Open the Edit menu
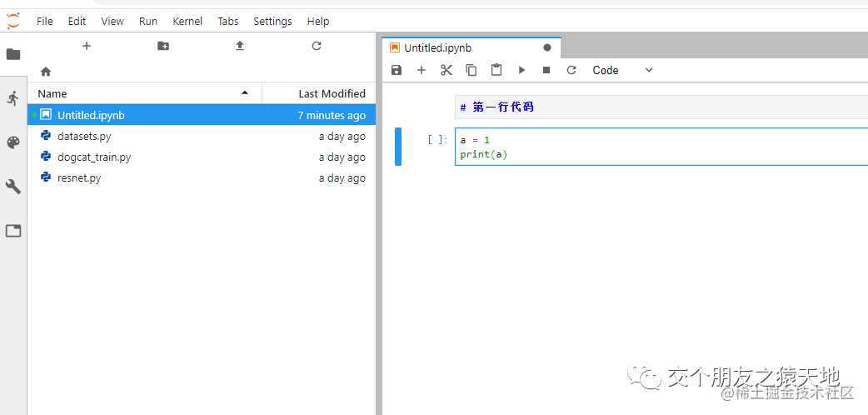The height and width of the screenshot is (415, 868). (77, 22)
